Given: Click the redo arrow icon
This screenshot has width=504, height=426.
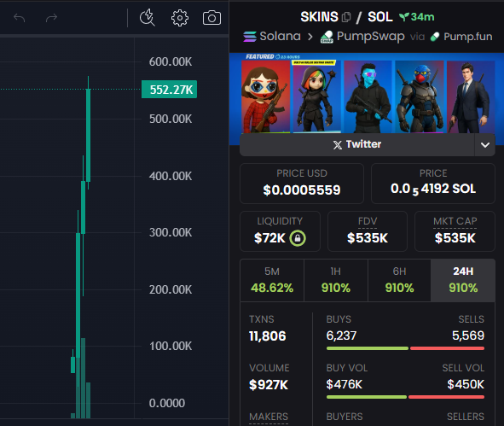Looking at the screenshot, I should click(51, 18).
